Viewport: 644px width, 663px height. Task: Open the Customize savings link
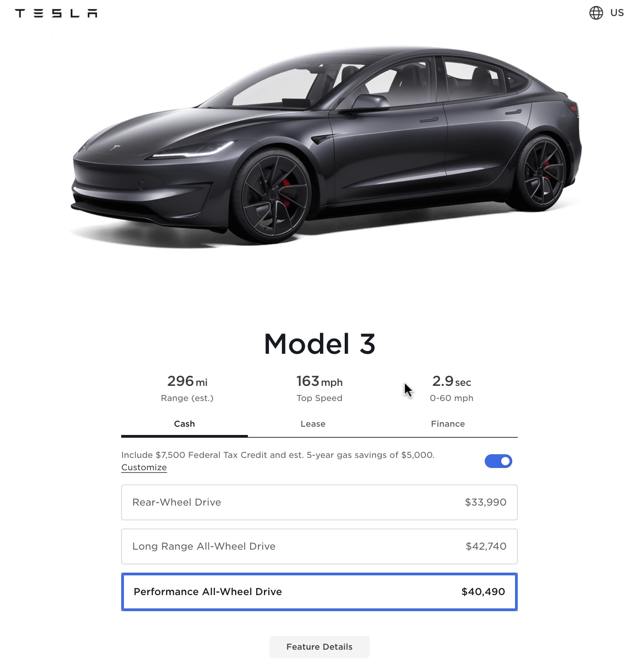tap(144, 468)
